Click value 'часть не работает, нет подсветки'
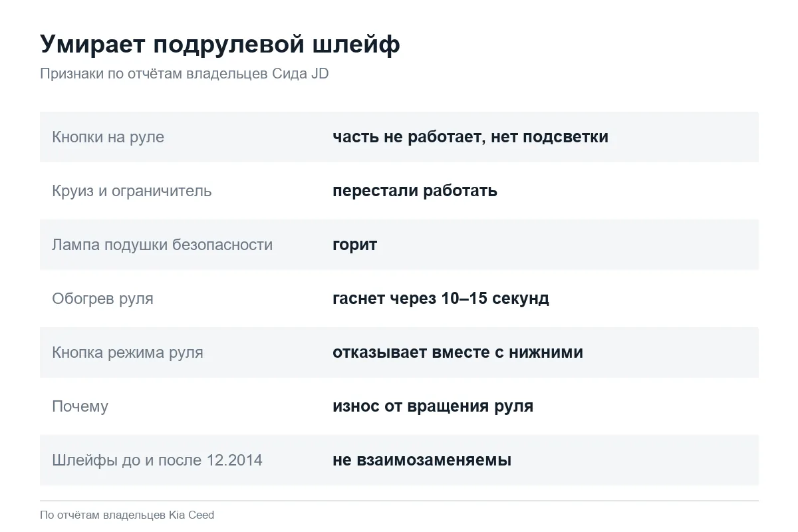798x532 pixels. pos(470,137)
